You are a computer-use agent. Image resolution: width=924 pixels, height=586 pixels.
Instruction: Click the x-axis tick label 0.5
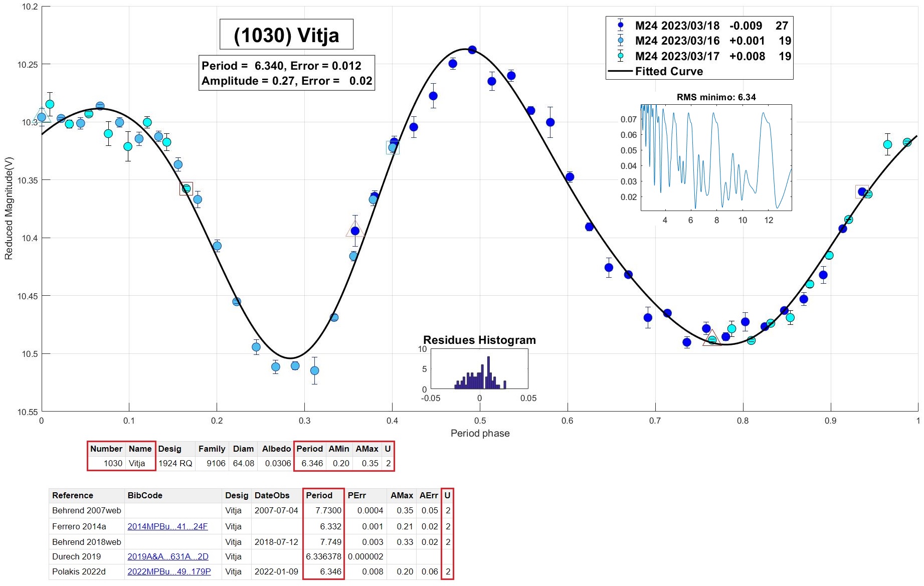point(480,421)
